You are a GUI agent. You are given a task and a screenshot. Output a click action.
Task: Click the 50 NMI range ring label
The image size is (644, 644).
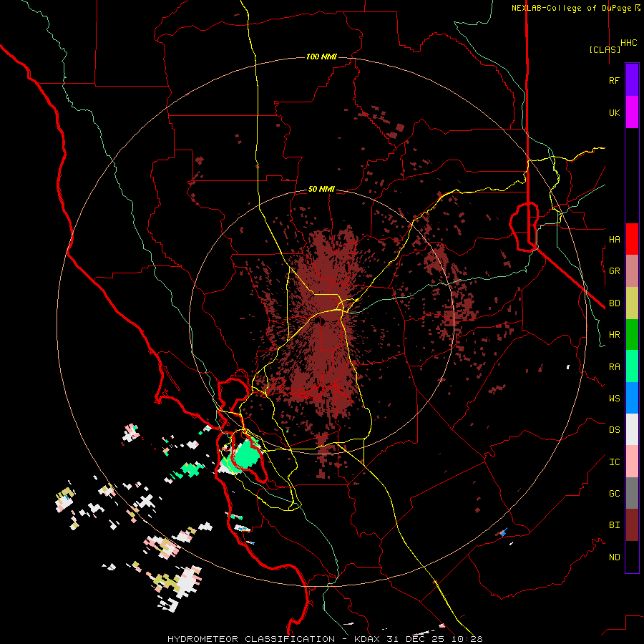click(x=321, y=190)
